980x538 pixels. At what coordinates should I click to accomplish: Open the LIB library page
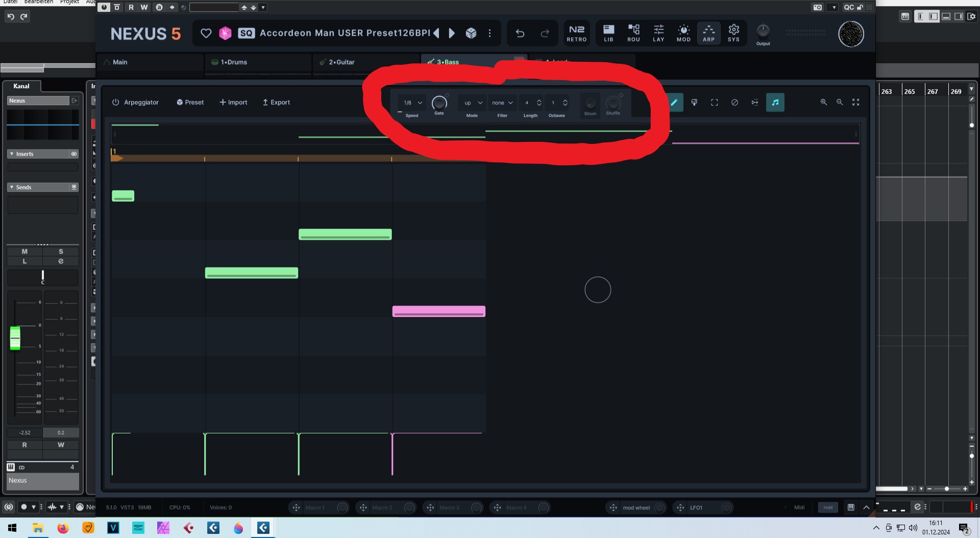coord(608,33)
